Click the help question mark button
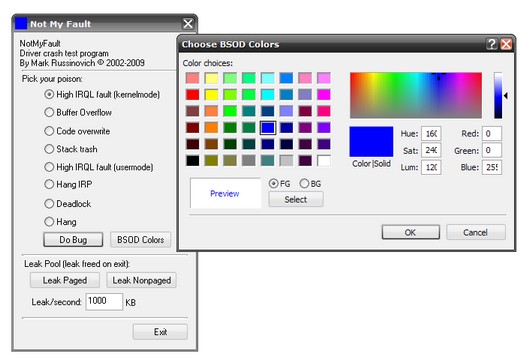530x363 pixels. click(x=492, y=44)
